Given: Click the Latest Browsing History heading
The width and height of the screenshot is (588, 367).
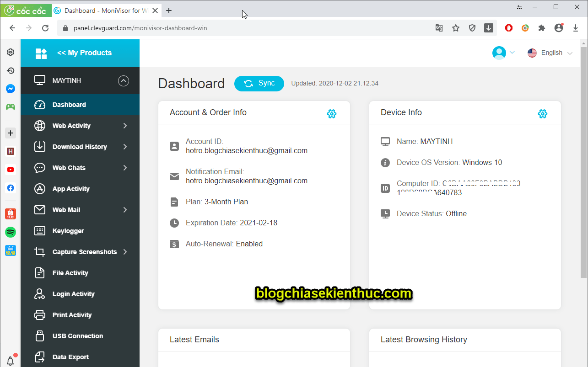Looking at the screenshot, I should point(424,340).
